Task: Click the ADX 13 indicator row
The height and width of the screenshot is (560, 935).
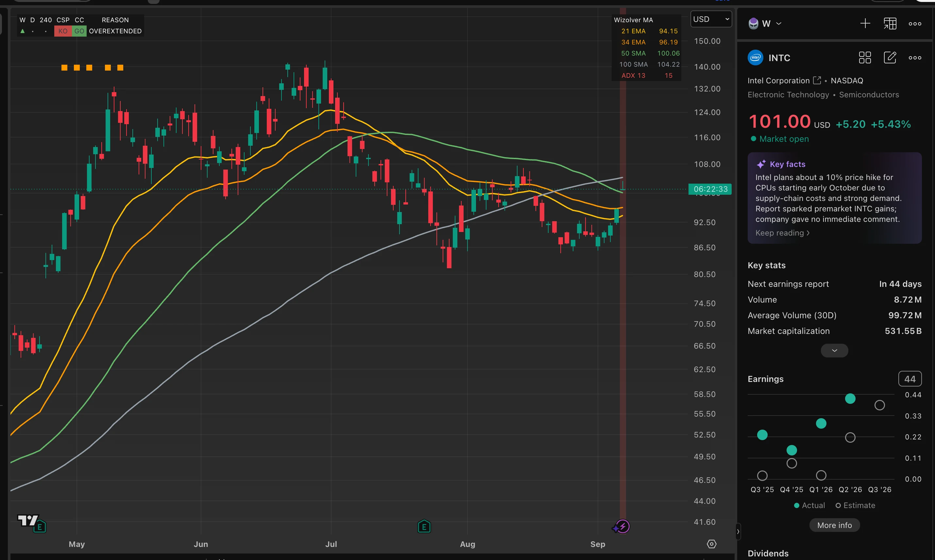Action: tap(647, 75)
